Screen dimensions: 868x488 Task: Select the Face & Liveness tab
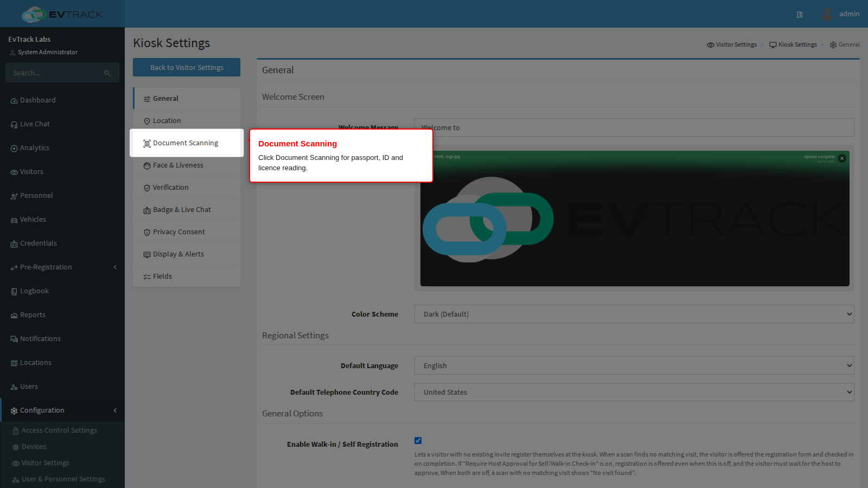187,165
